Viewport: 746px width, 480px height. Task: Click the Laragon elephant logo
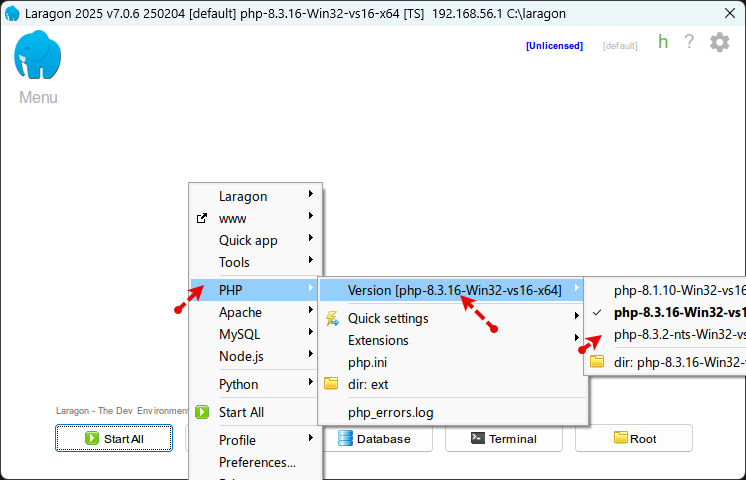click(x=38, y=55)
